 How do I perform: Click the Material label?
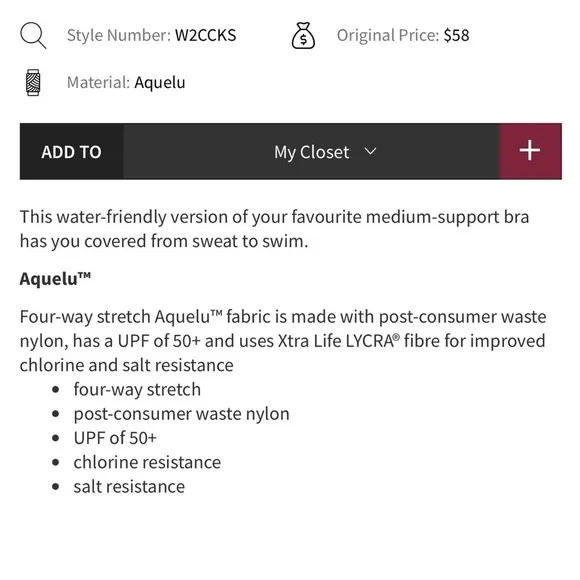tap(98, 82)
